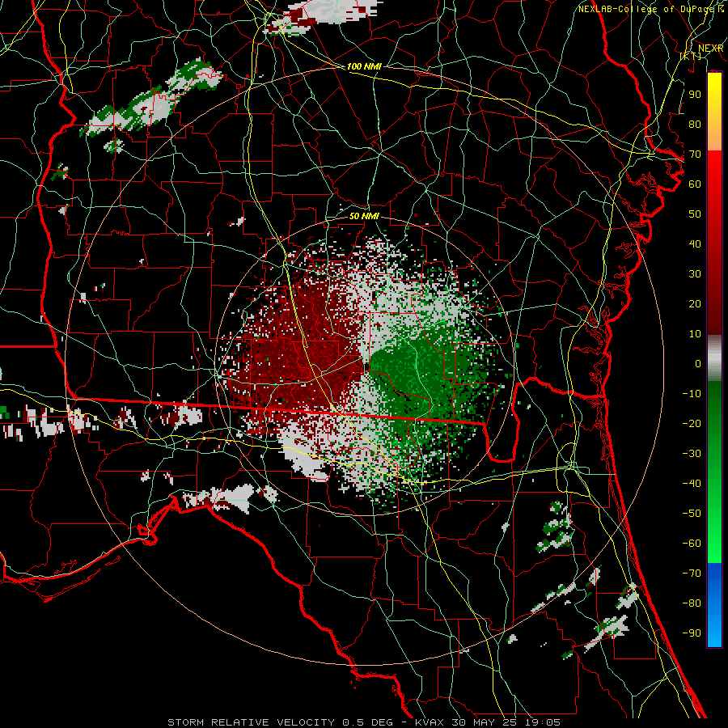Click the 0 value on the velocity scale
The height and width of the screenshot is (728, 728).
click(x=698, y=364)
